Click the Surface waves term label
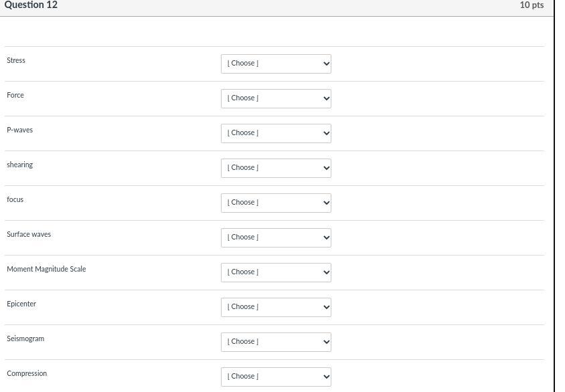 coord(29,234)
